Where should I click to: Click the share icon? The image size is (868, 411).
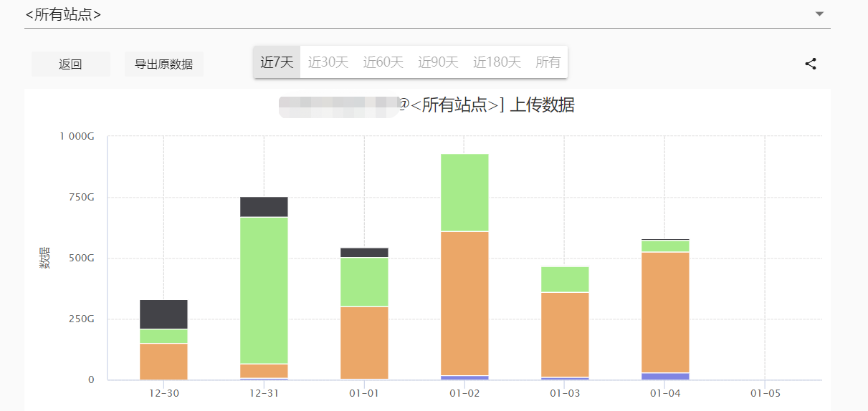(x=811, y=64)
